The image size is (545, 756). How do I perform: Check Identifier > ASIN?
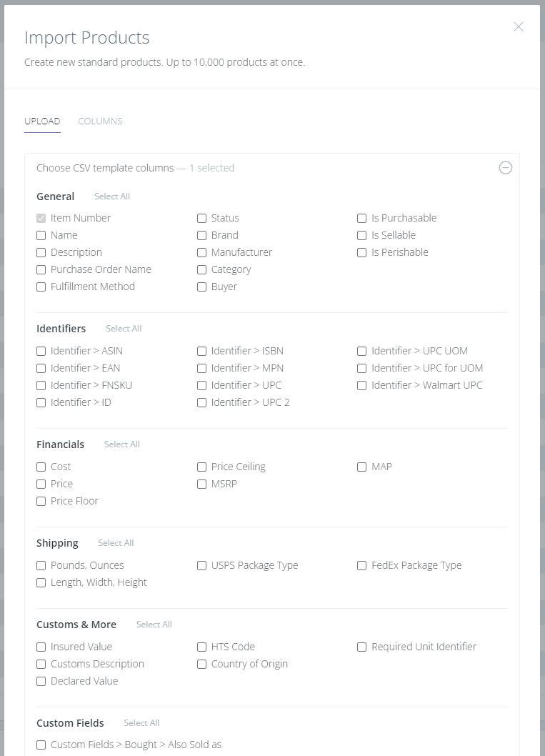pyautogui.click(x=41, y=351)
